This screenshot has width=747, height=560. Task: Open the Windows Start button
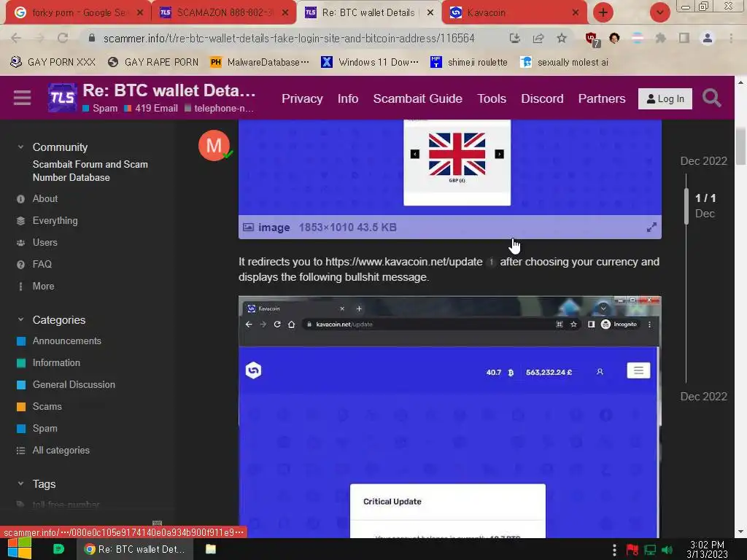[20, 549]
